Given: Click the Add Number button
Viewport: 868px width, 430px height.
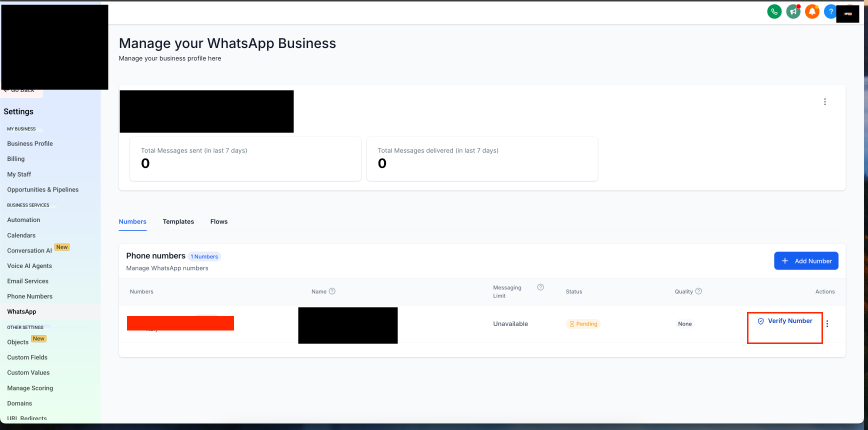Looking at the screenshot, I should click(806, 261).
